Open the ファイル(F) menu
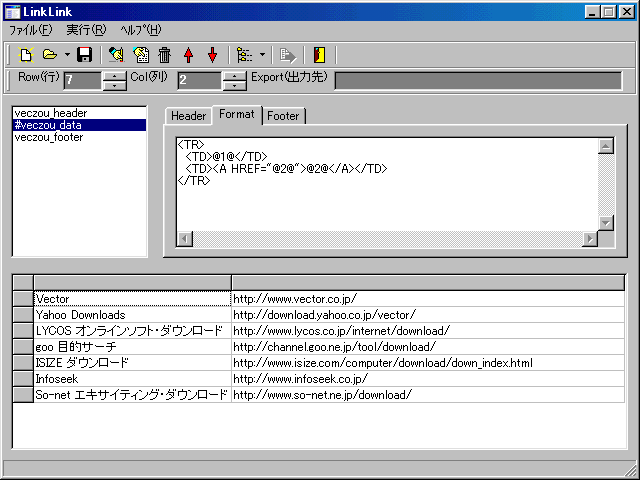Screen dimensions: 640x480 click(31, 30)
